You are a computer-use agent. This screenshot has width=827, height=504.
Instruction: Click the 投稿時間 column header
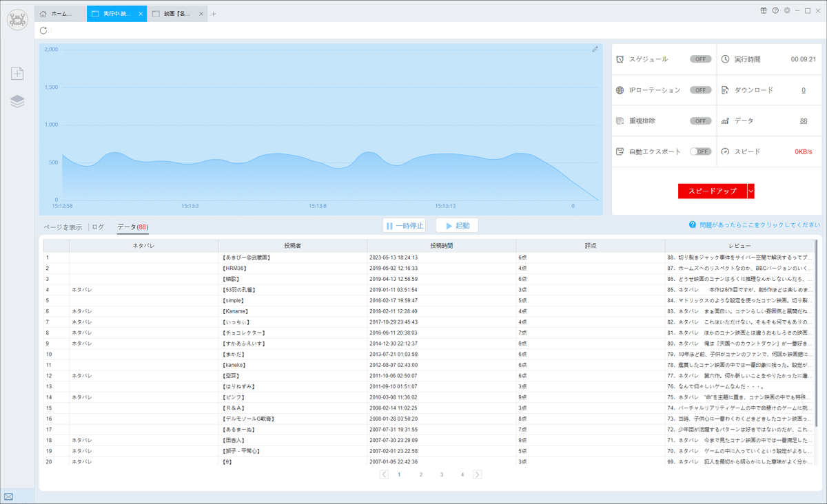click(x=441, y=245)
